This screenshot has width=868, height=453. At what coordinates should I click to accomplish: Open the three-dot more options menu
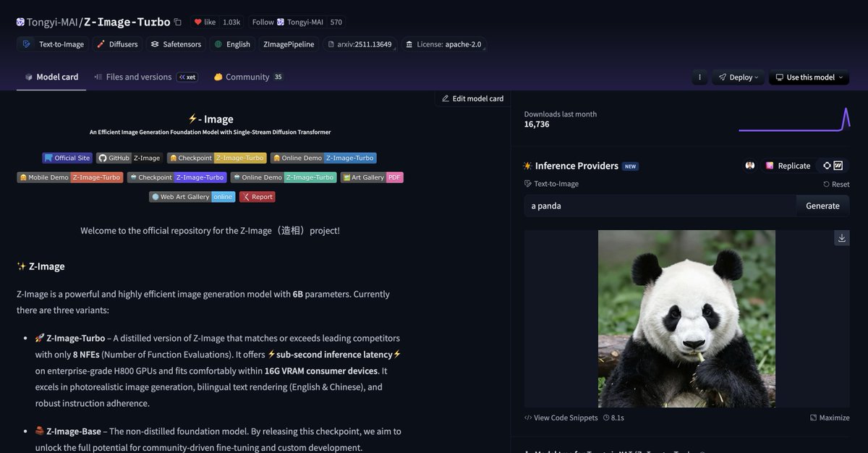[699, 77]
